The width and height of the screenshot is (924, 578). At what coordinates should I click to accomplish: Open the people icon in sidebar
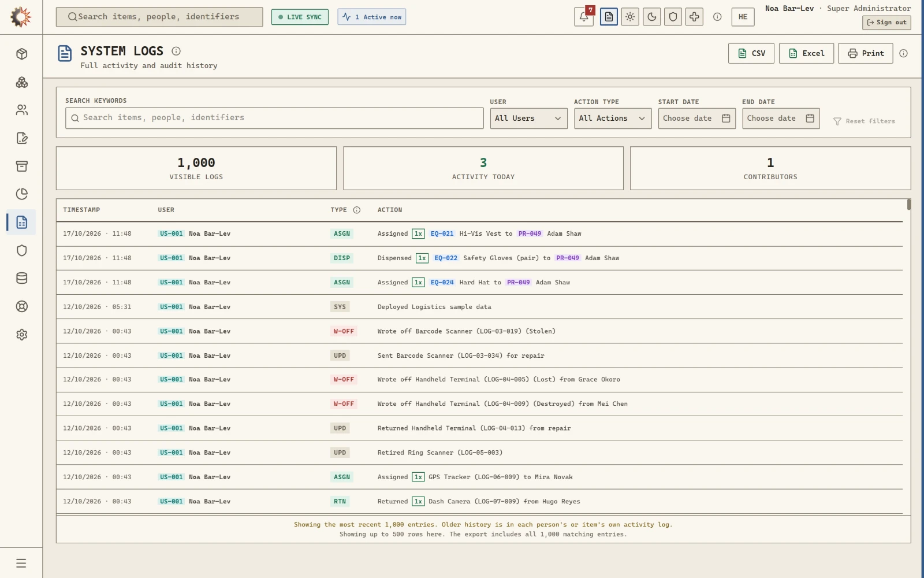(x=22, y=110)
